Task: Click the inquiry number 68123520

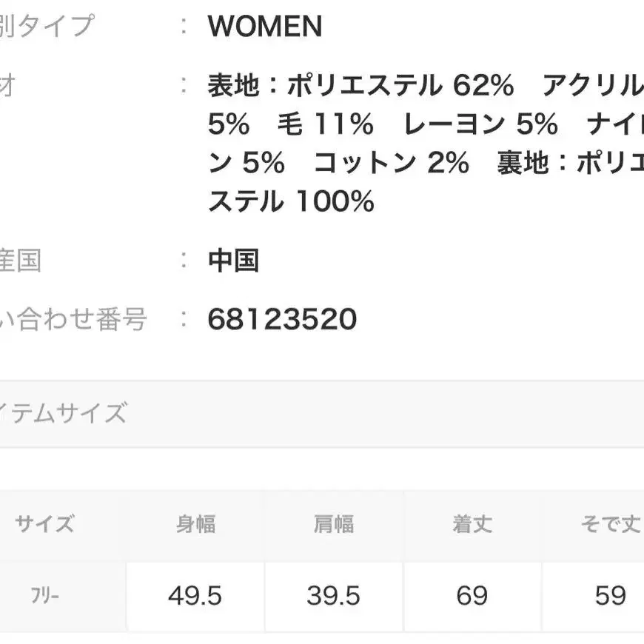Action: click(282, 320)
